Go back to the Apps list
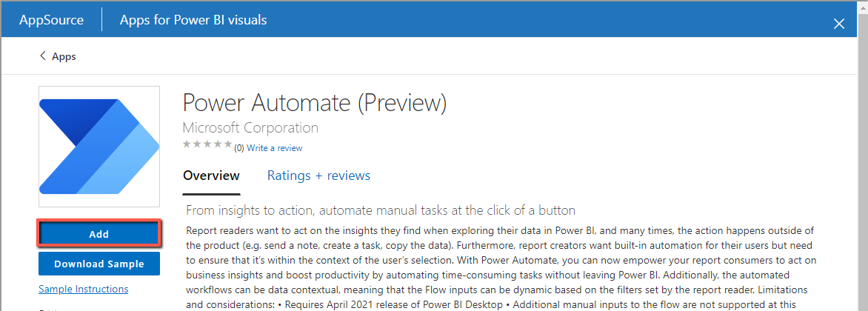The width and height of the screenshot is (868, 311). coord(64,56)
